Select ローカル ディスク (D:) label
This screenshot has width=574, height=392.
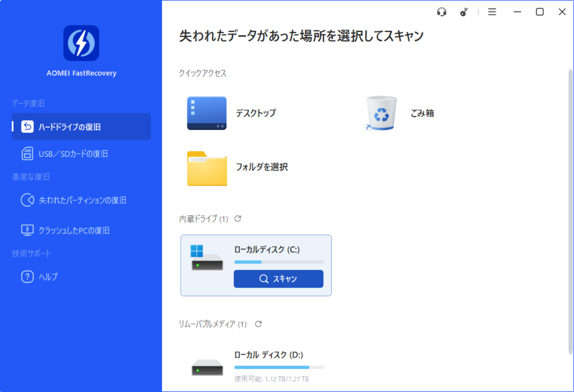[x=269, y=355]
